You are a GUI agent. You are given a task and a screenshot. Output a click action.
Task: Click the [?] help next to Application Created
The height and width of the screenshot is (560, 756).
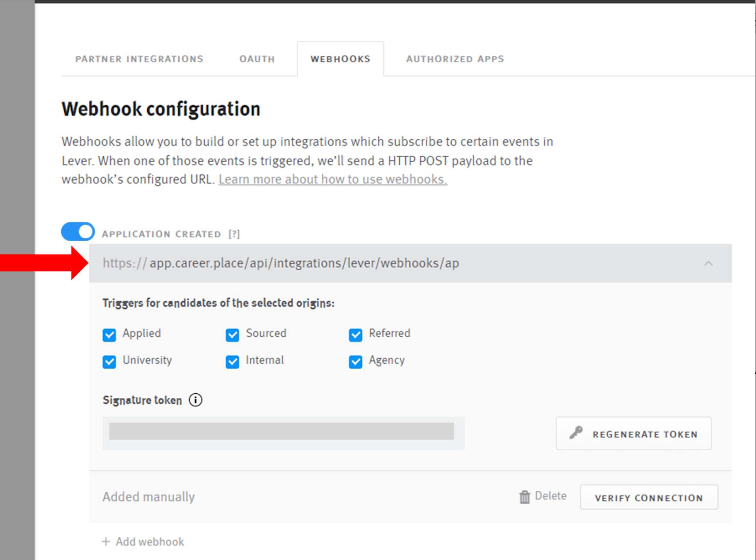[x=234, y=233]
